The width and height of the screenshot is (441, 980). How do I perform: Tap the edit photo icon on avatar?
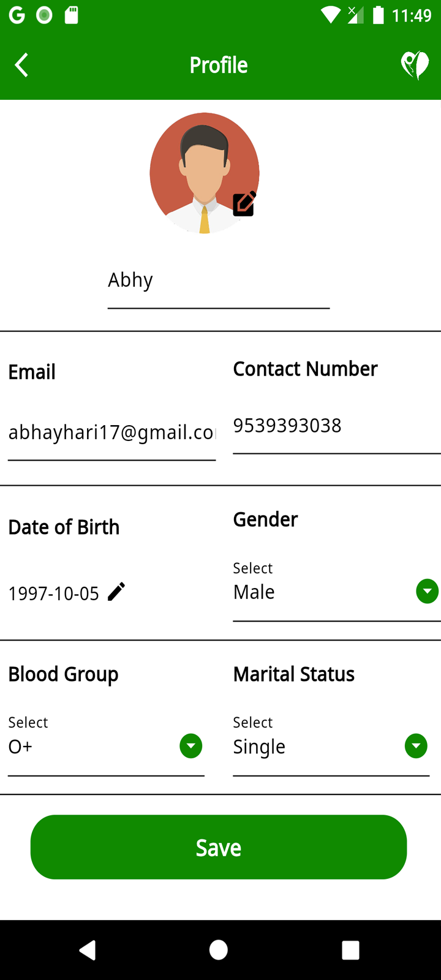(x=244, y=204)
